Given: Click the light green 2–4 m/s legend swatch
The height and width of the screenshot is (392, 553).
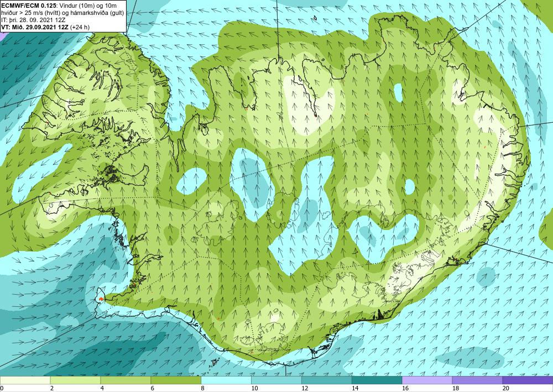Looking at the screenshot, I should tap(75, 380).
